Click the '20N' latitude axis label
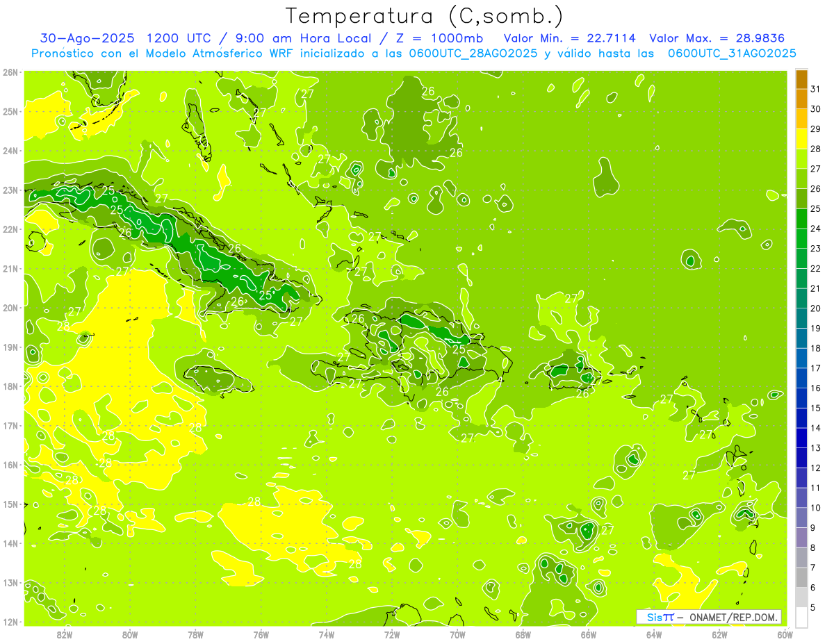This screenshot has height=644, width=834. pyautogui.click(x=10, y=308)
